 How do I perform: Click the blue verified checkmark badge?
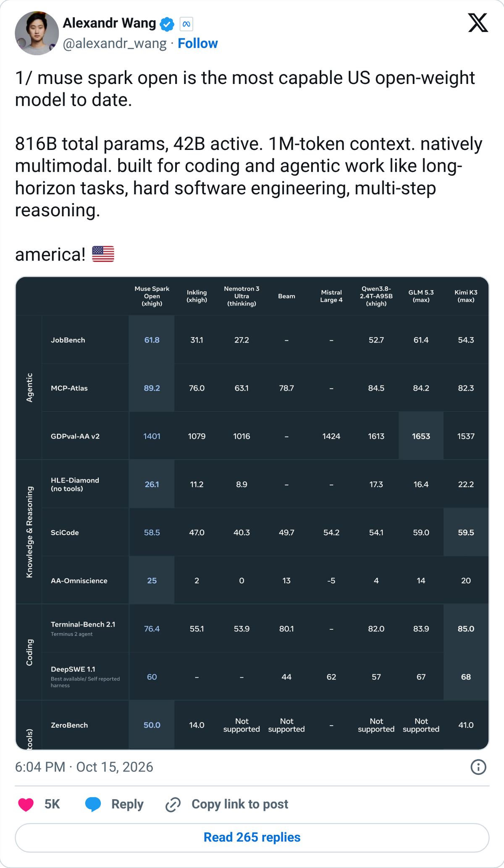click(x=167, y=24)
